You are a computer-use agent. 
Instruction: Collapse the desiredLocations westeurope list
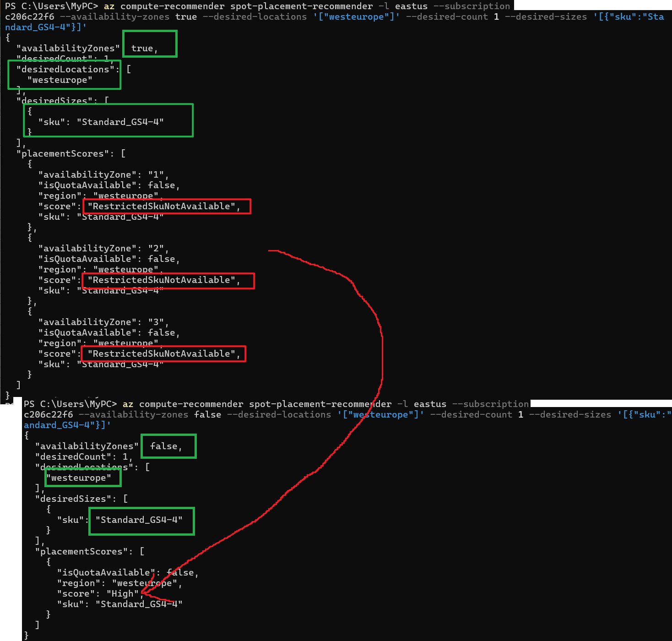tap(64, 75)
